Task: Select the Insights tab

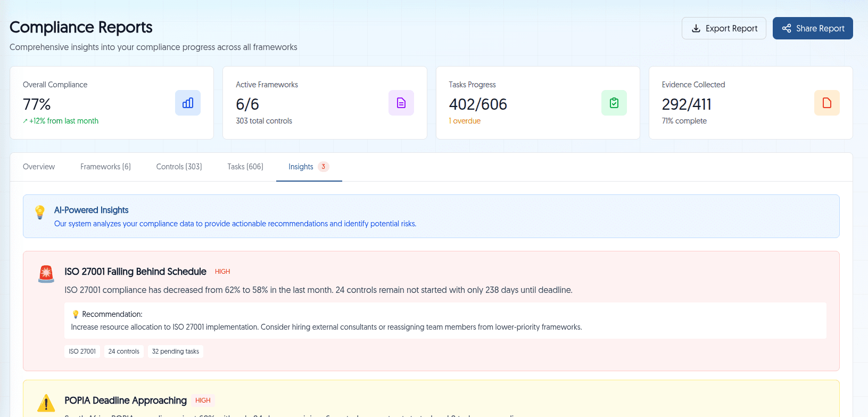Action: (301, 167)
